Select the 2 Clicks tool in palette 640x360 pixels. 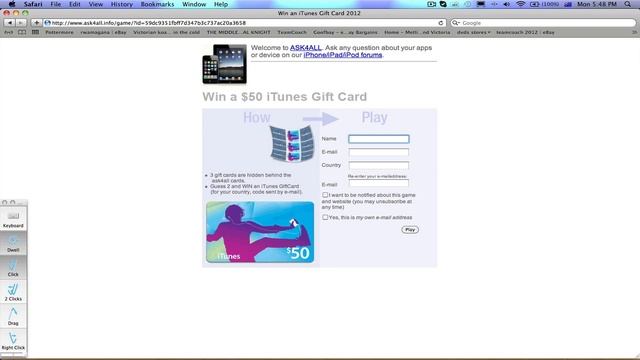[x=13, y=293]
